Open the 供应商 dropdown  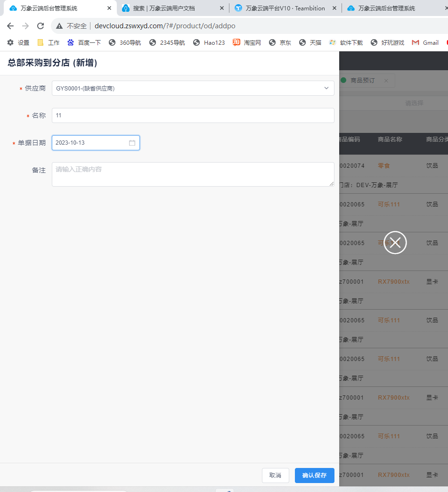tap(193, 88)
